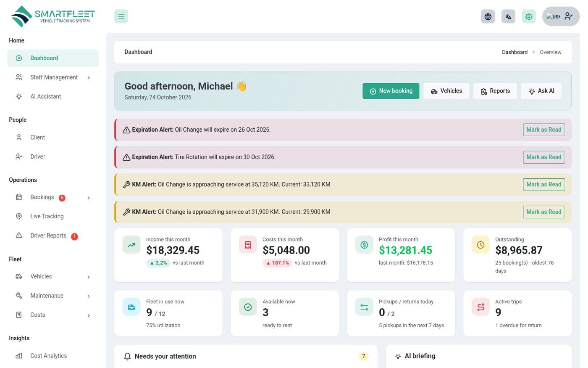Mark Oil Change 26 Oct alert as read
The width and height of the screenshot is (588, 368).
pyautogui.click(x=544, y=130)
